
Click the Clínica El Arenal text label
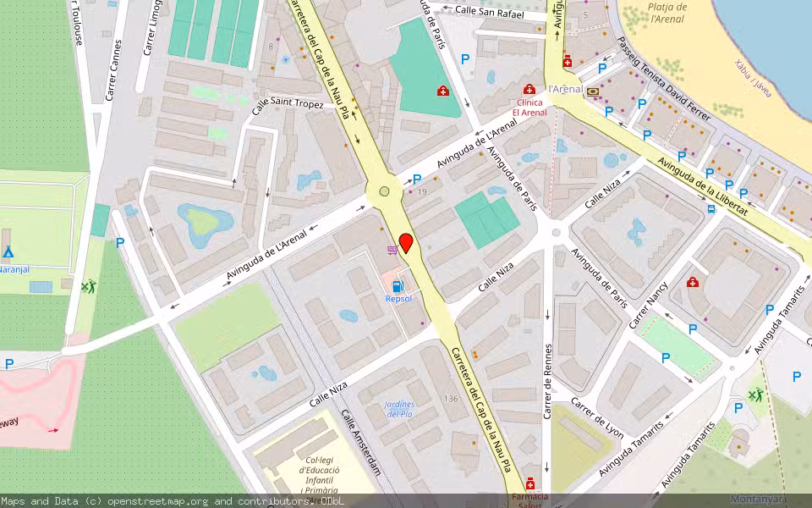[529, 108]
